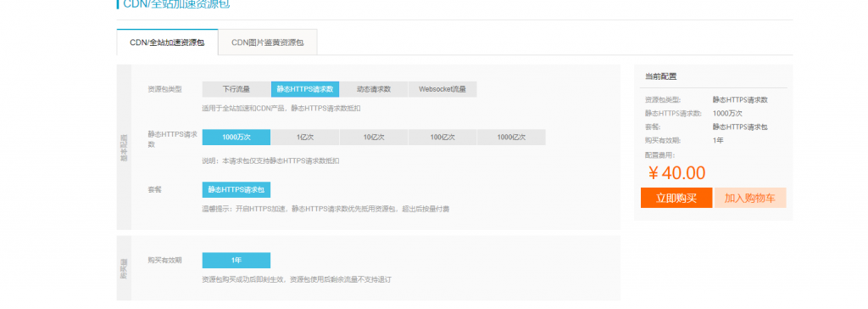Click the note 本请求包仅支持静态HTTPS请求数抵扣
Viewport: 868px width, 309px height.
[x=270, y=161]
